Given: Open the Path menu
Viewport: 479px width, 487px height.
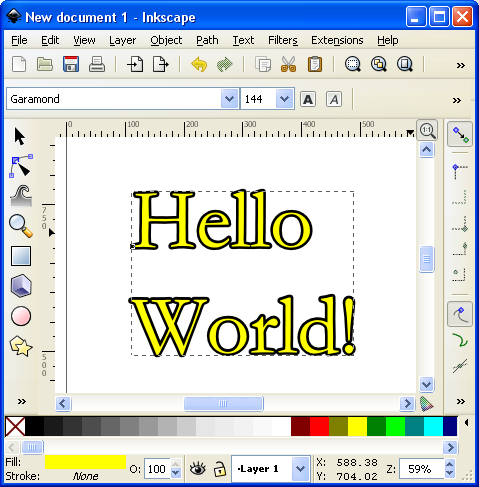Looking at the screenshot, I should (x=207, y=40).
